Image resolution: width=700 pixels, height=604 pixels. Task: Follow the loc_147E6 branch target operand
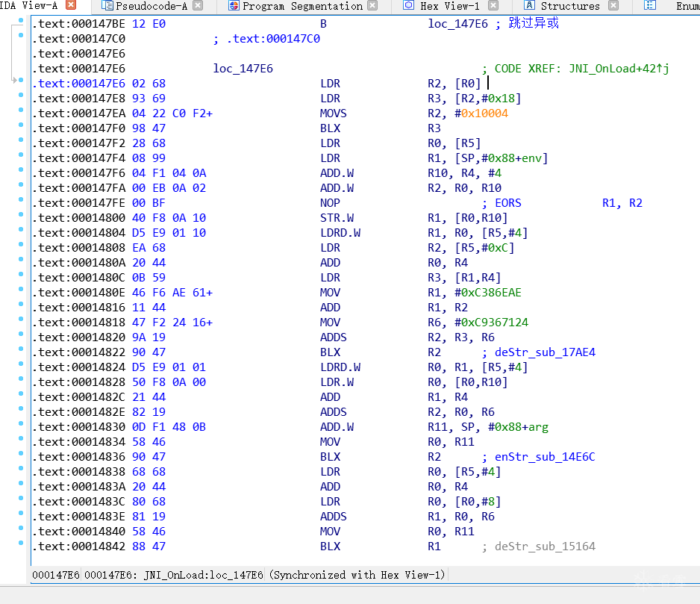(x=458, y=24)
